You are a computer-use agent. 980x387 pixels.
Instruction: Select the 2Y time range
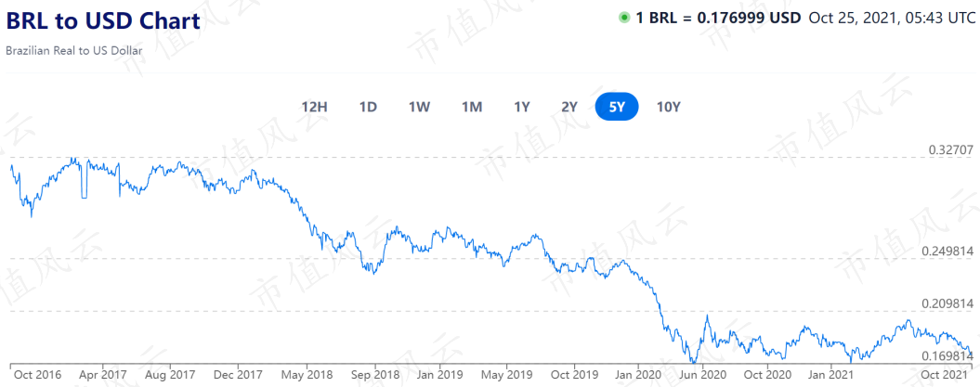click(569, 107)
